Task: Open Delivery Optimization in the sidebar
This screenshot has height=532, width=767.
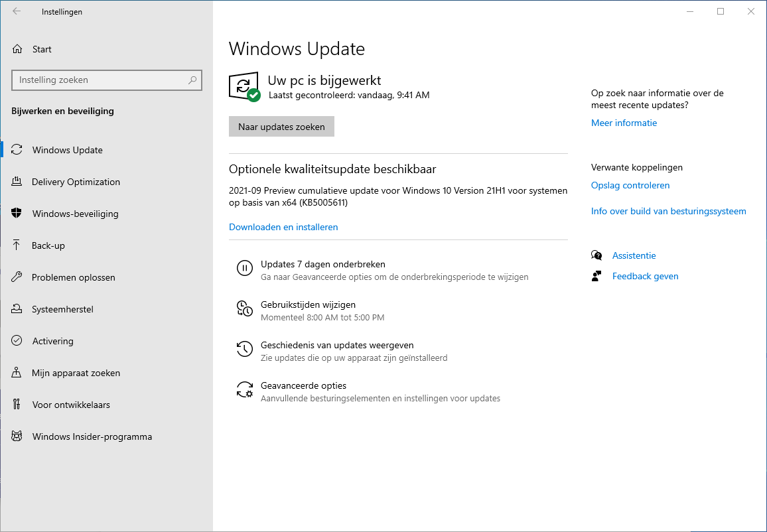Action: 76,182
